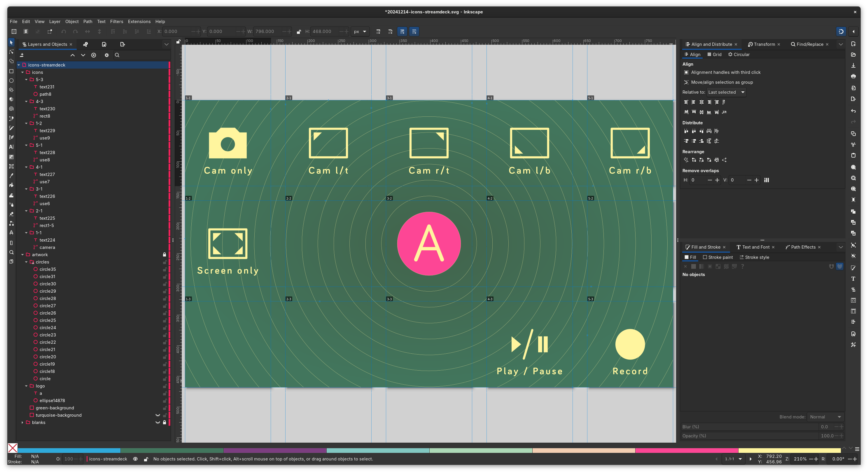Image resolution: width=868 pixels, height=473 pixels.
Task: Click the yellow palette color swatch
Action: (790, 451)
